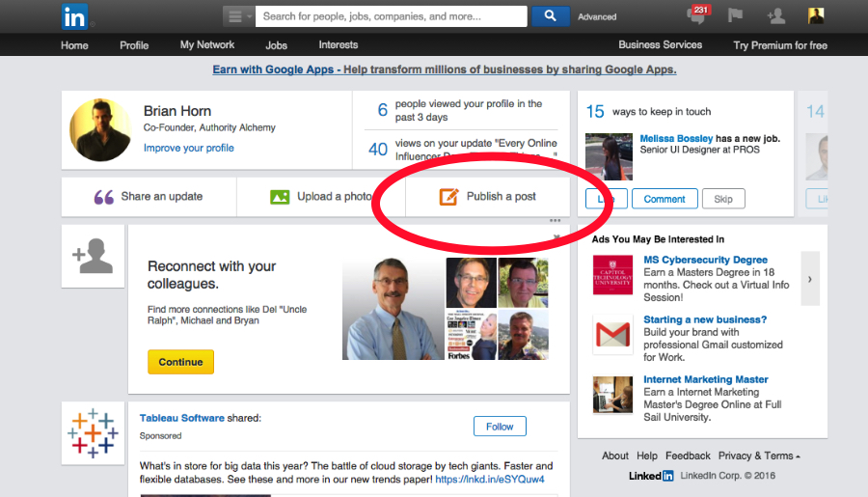Go to Home menu item
The width and height of the screenshot is (868, 497).
click(x=74, y=45)
